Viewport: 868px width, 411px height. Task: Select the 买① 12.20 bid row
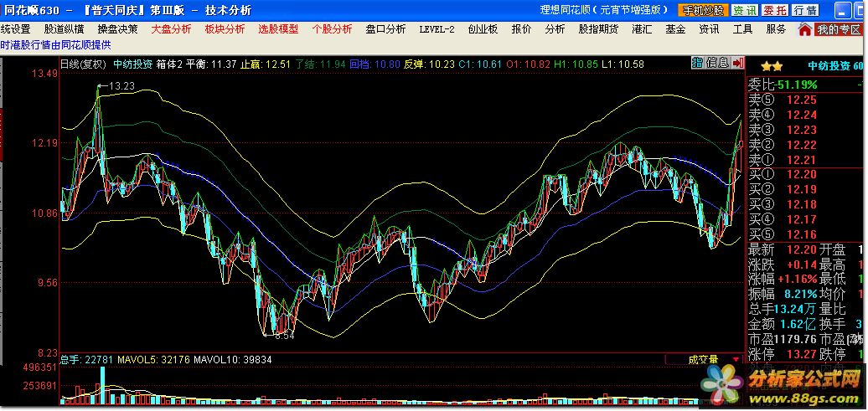[x=806, y=175]
